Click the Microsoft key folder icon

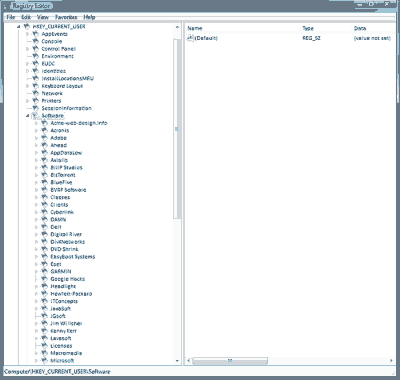coord(45,360)
